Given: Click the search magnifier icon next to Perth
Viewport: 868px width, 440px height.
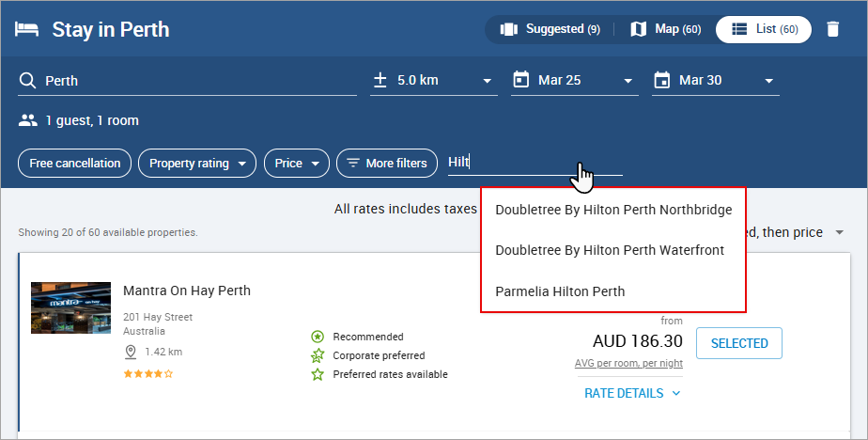Looking at the screenshot, I should [27, 80].
